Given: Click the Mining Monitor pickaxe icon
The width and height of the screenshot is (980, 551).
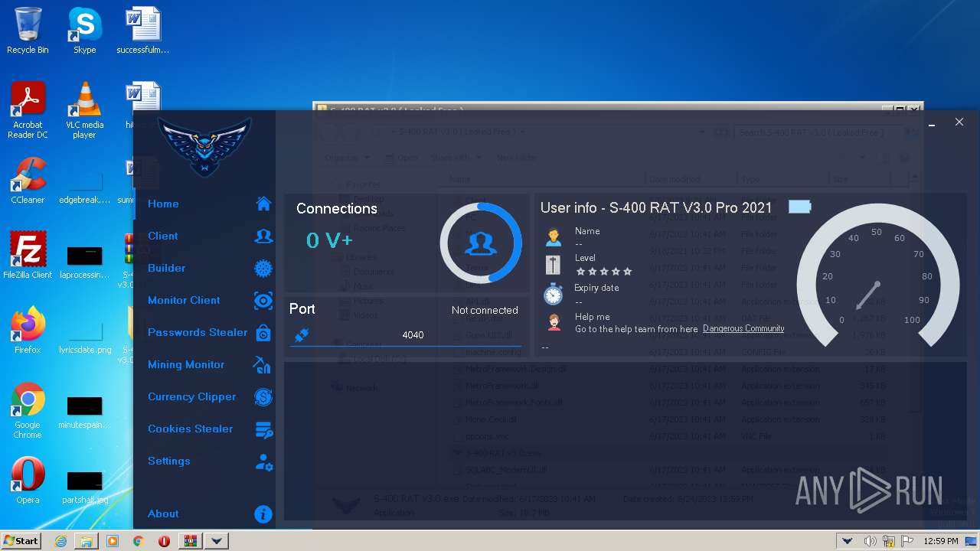Looking at the screenshot, I should pyautogui.click(x=263, y=365).
